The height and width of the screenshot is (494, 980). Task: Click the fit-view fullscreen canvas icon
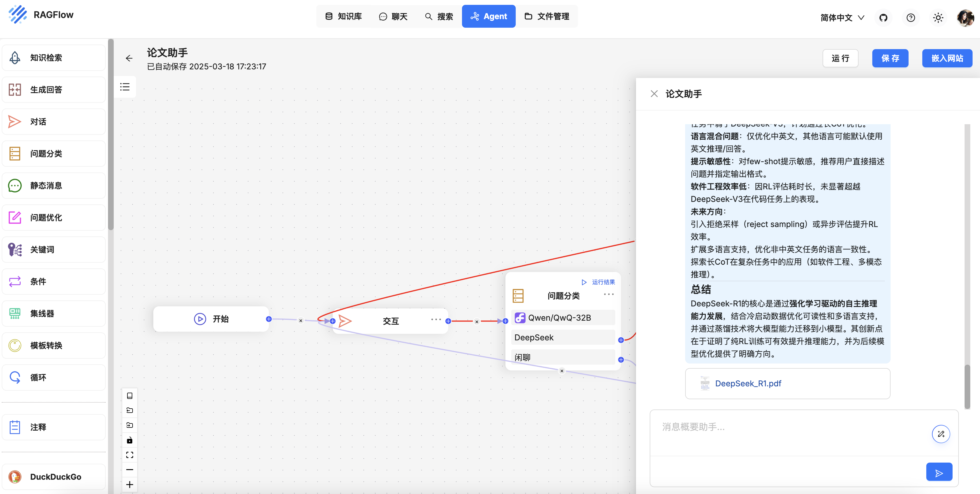pos(130,455)
